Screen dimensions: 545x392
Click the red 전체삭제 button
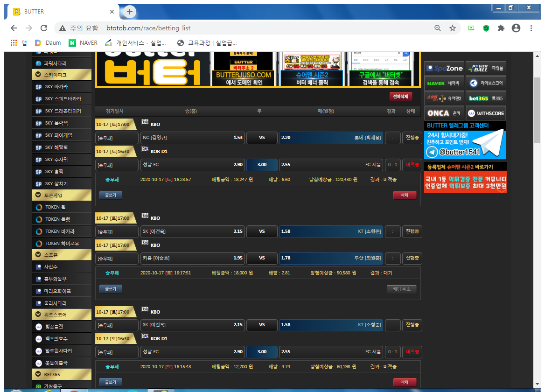401,97
